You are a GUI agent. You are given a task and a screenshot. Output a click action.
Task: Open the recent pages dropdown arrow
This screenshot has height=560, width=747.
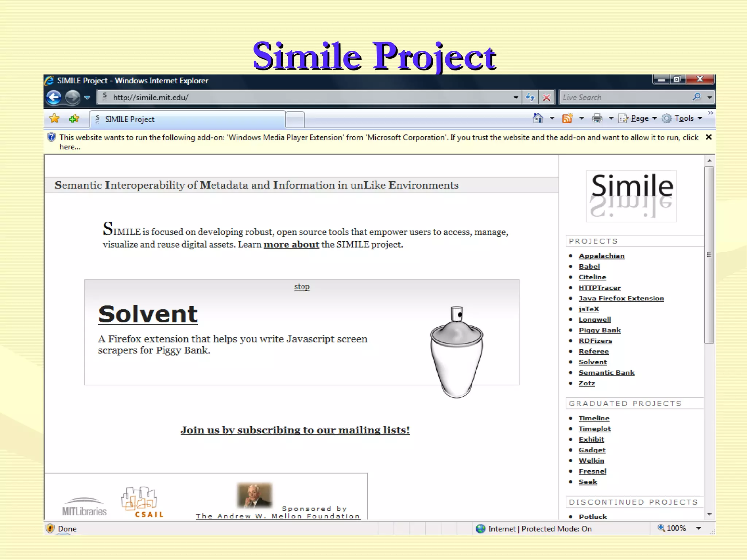click(x=87, y=97)
